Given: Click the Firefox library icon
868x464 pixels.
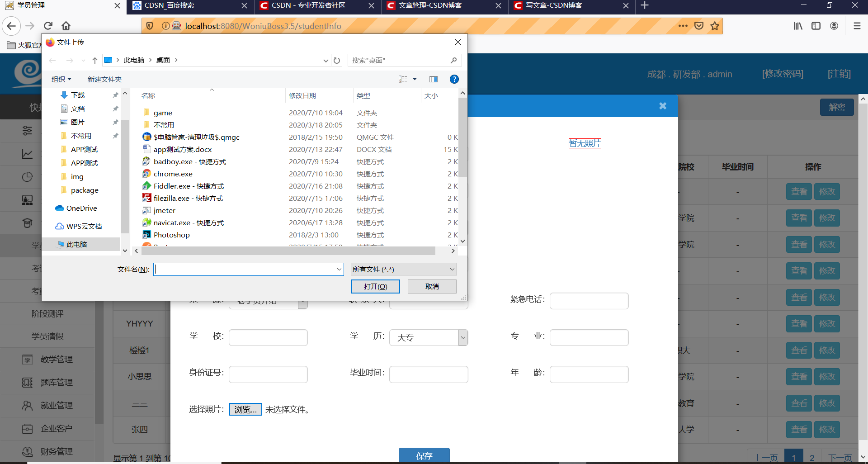Looking at the screenshot, I should pyautogui.click(x=798, y=26).
